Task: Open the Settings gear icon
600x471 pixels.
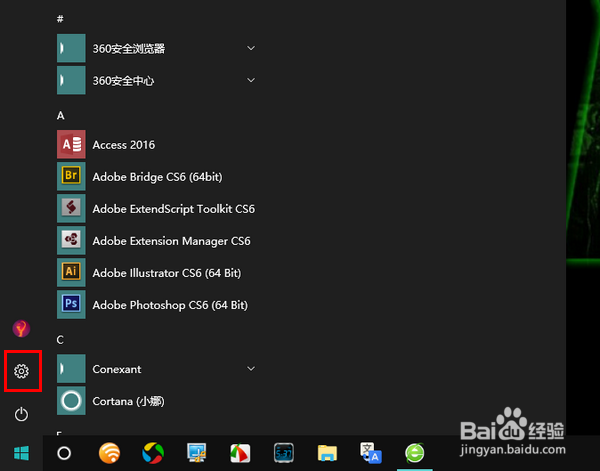Action: pos(21,371)
